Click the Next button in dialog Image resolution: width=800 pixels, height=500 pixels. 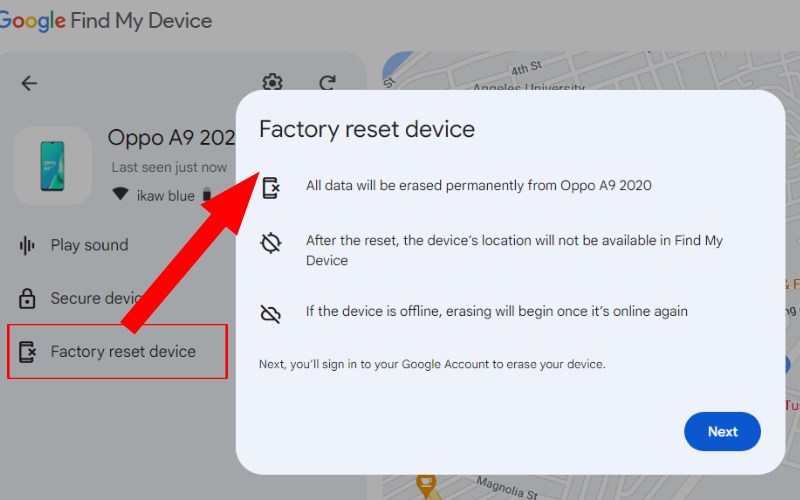click(722, 431)
